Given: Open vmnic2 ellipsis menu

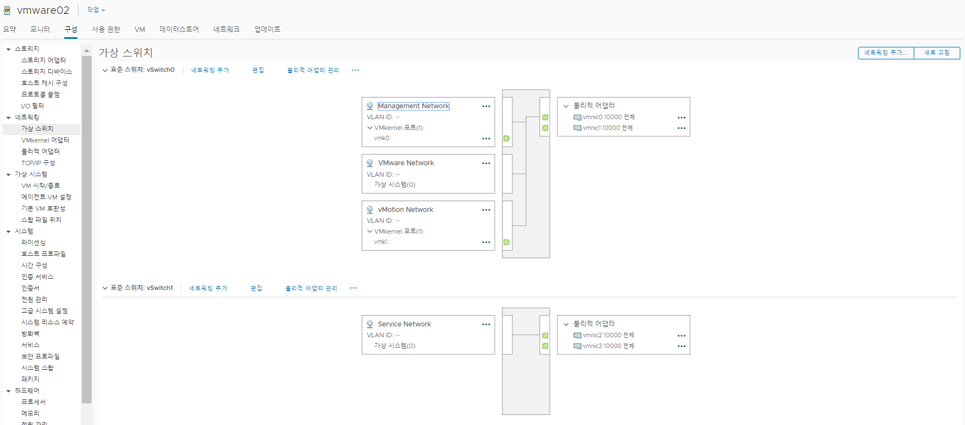Looking at the screenshot, I should [x=681, y=336].
